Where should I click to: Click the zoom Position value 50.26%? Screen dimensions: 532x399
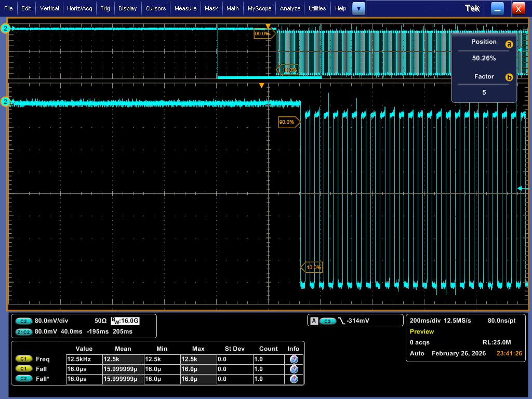pyautogui.click(x=484, y=58)
